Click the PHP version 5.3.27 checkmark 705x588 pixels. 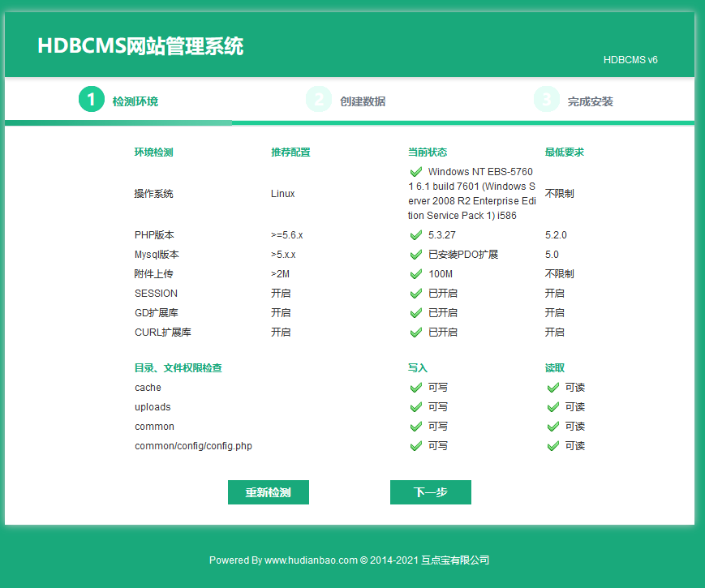(416, 235)
